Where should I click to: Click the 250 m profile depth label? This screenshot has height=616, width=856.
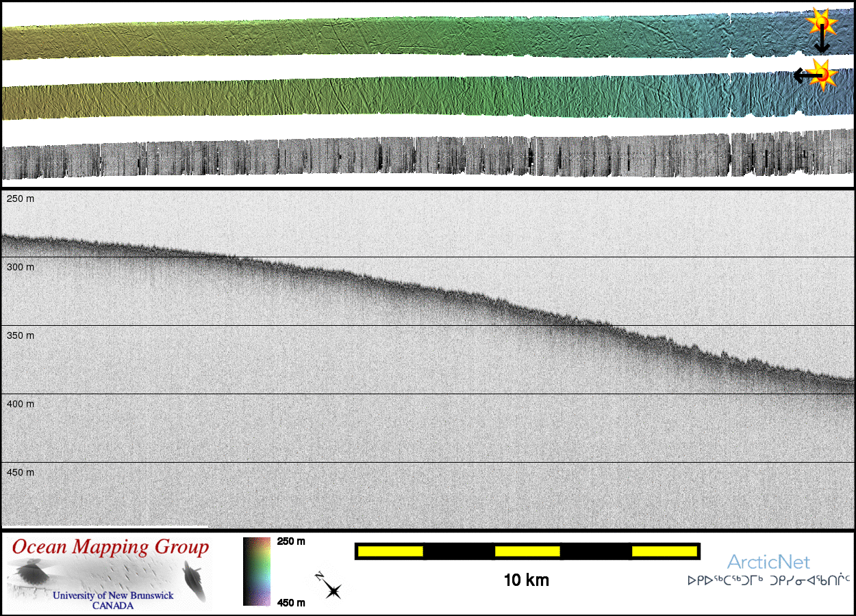pos(20,198)
